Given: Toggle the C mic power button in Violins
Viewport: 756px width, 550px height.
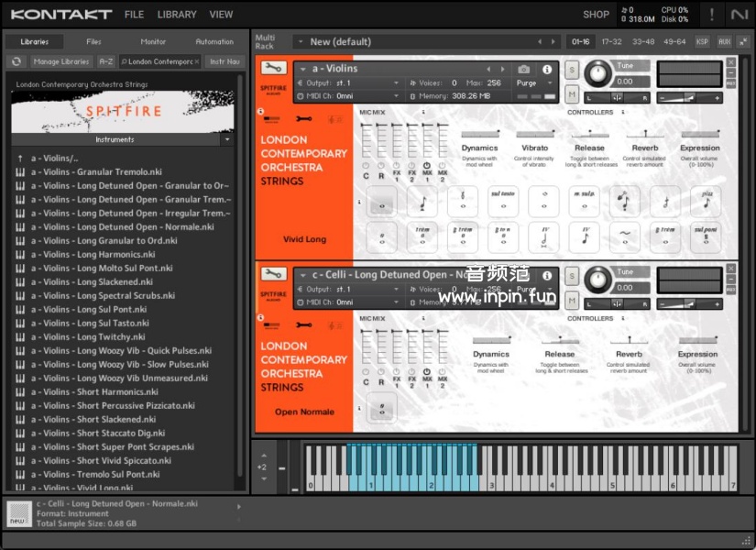Looking at the screenshot, I should tap(367, 166).
